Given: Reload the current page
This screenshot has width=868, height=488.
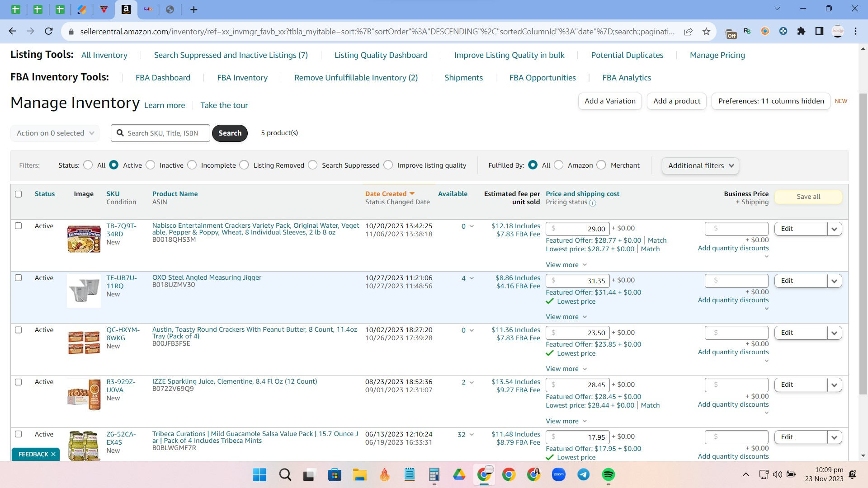Looking at the screenshot, I should click(x=49, y=31).
